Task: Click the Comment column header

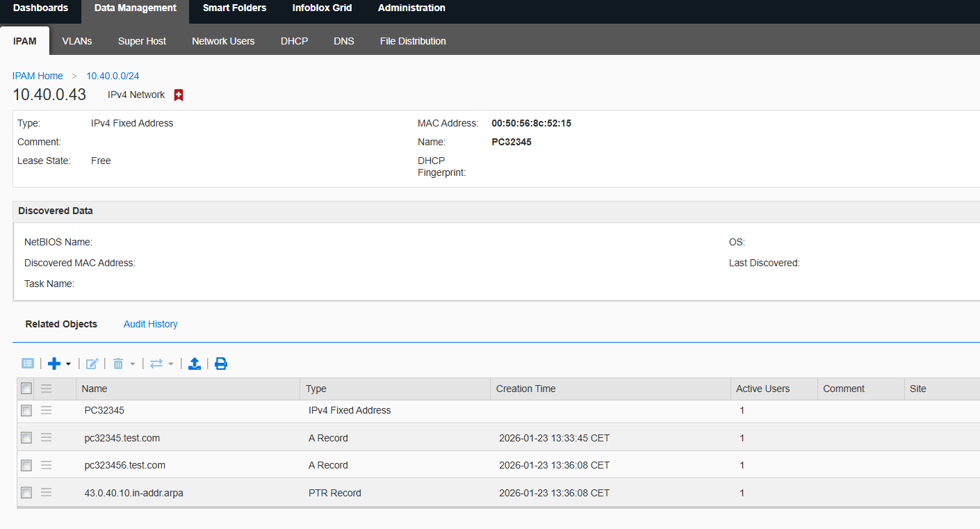Action: (x=861, y=389)
